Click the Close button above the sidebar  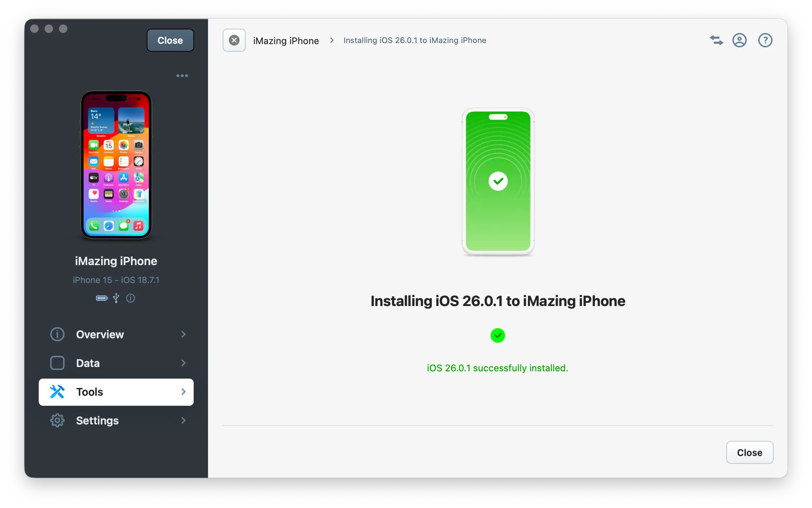click(170, 40)
